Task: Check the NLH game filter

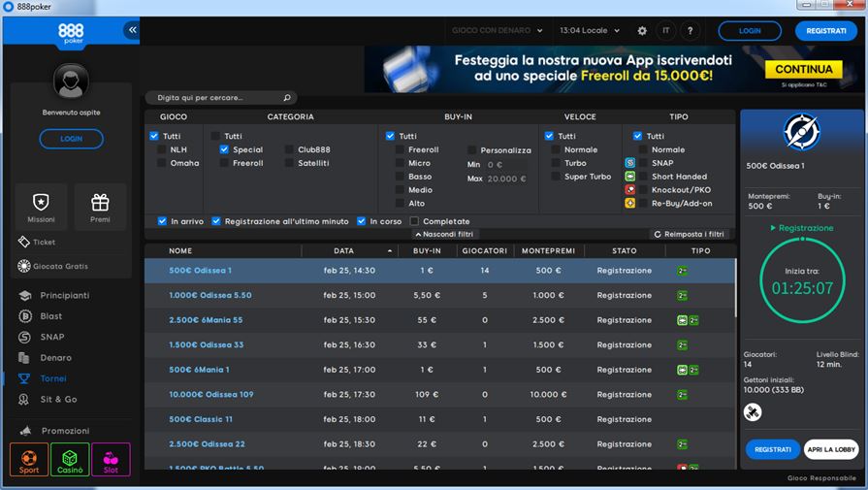Action: click(x=162, y=149)
